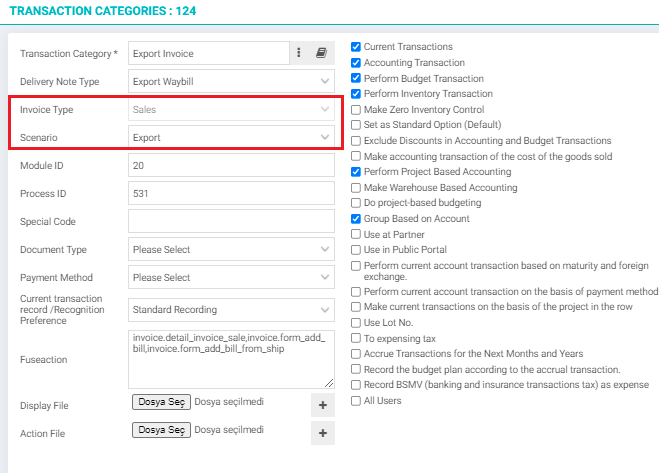
Task: Click the resize handle of the Fuseaction textarea
Action: (329, 383)
